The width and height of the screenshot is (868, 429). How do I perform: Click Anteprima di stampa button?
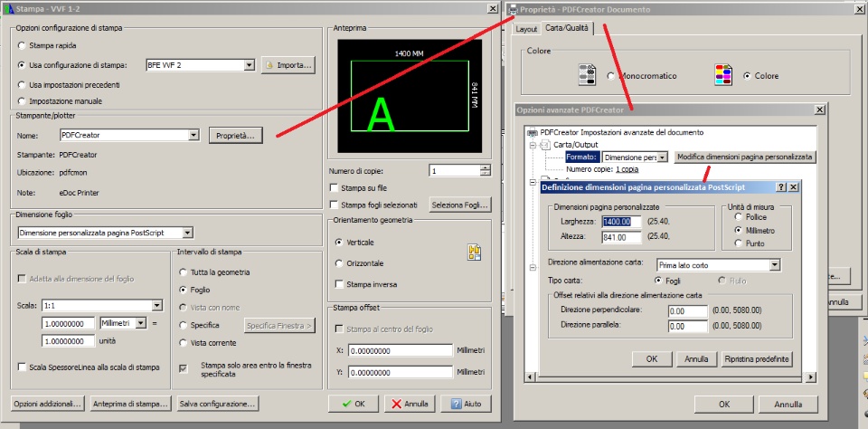pos(130,404)
